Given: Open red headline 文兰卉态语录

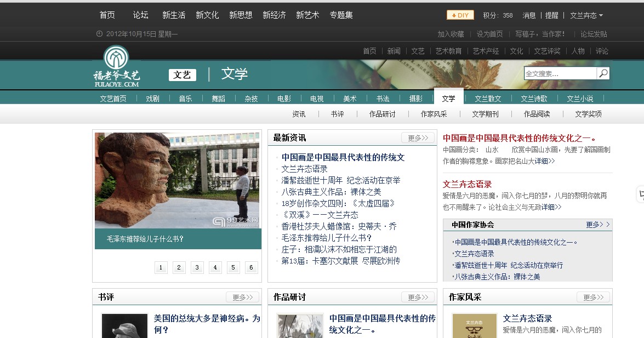Looking at the screenshot, I should pos(467,185).
